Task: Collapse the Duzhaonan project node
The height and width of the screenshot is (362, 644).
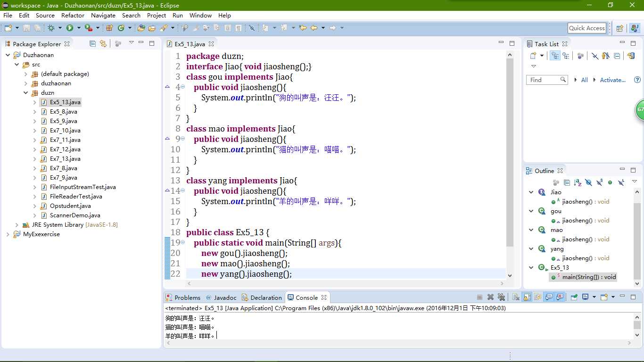Action: coord(8,55)
